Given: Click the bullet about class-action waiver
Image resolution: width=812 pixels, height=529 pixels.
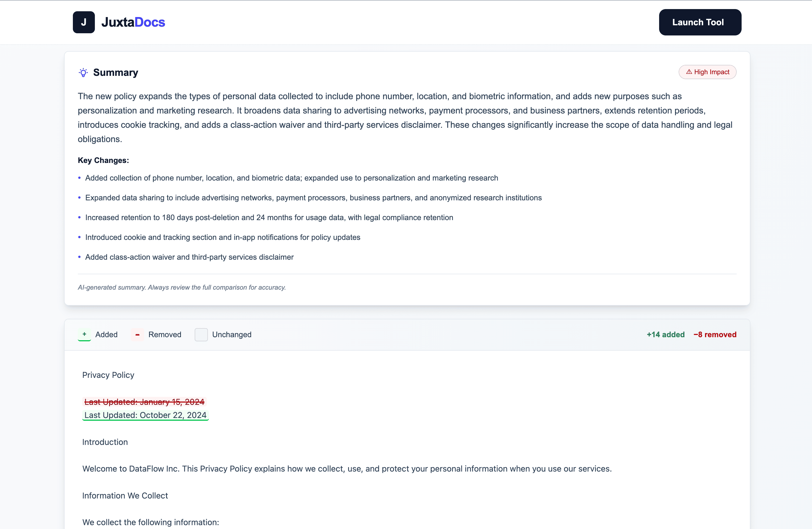Looking at the screenshot, I should pos(189,257).
